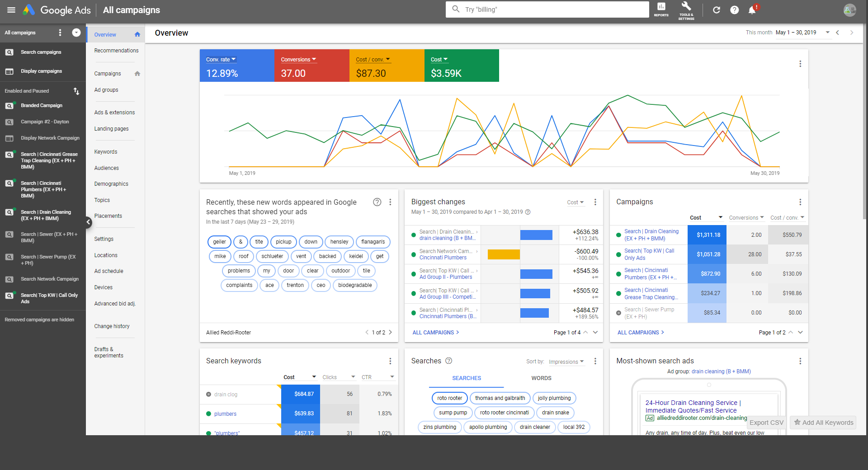868x470 pixels.
Task: Click ALL CAMPAIGNS link in Campaigns card
Action: pyautogui.click(x=641, y=333)
